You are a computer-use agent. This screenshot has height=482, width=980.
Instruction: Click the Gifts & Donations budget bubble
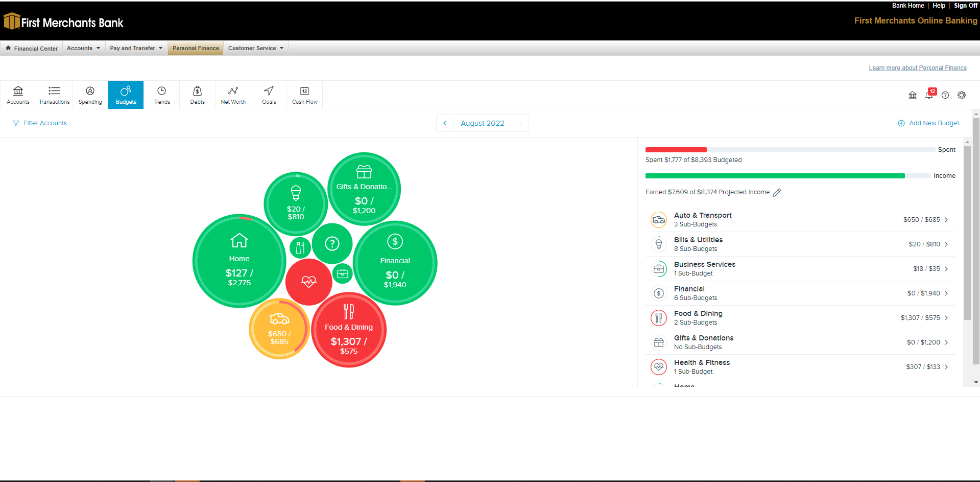coord(364,189)
